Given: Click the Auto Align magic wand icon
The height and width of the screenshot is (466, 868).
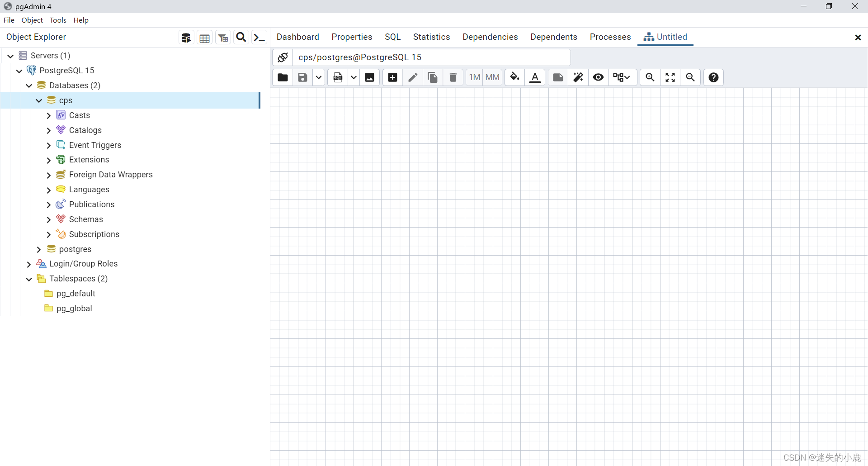Looking at the screenshot, I should (x=578, y=77).
